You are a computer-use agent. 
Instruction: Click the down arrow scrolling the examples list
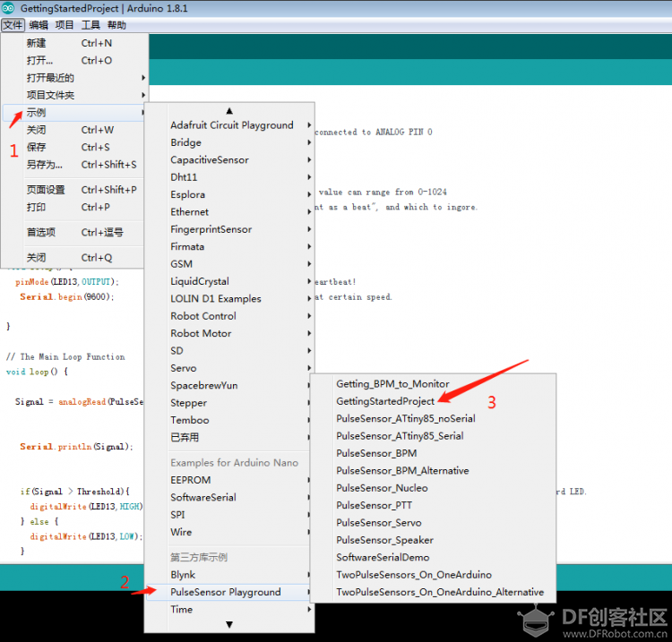(x=229, y=624)
